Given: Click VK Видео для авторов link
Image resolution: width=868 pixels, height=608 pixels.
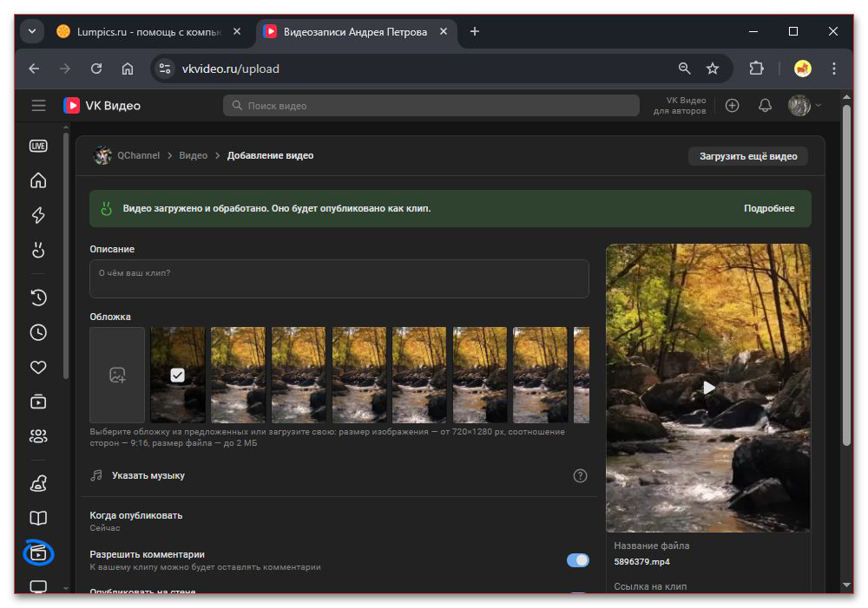Looking at the screenshot, I should (x=680, y=106).
